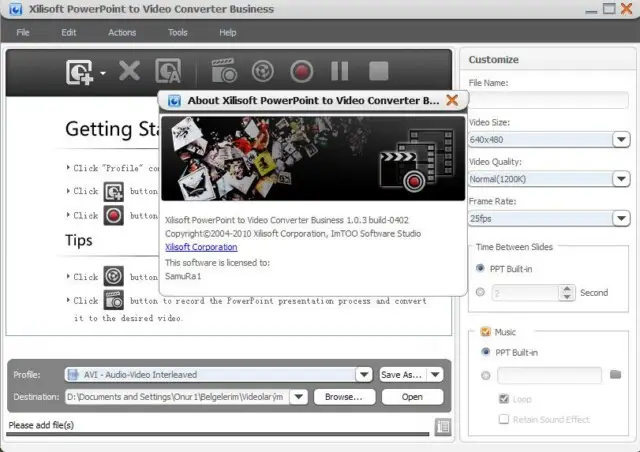Maximize the main application window
This screenshot has height=452, width=640.
pos(609,9)
